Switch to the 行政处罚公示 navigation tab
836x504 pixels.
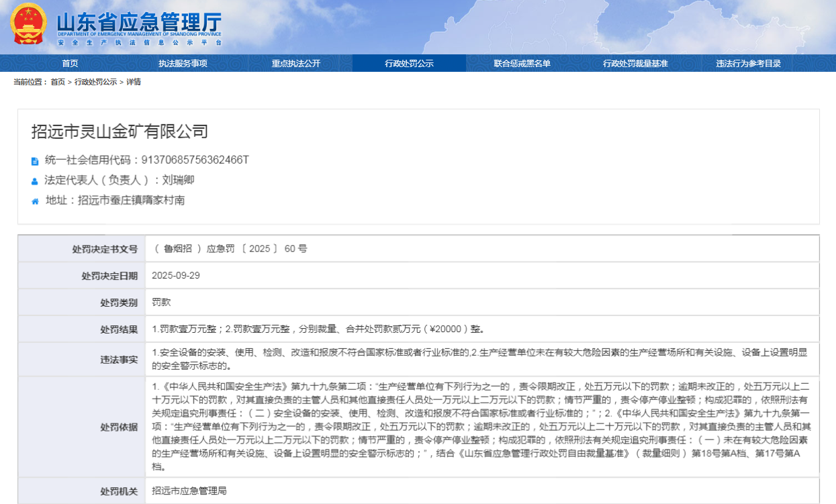(409, 64)
